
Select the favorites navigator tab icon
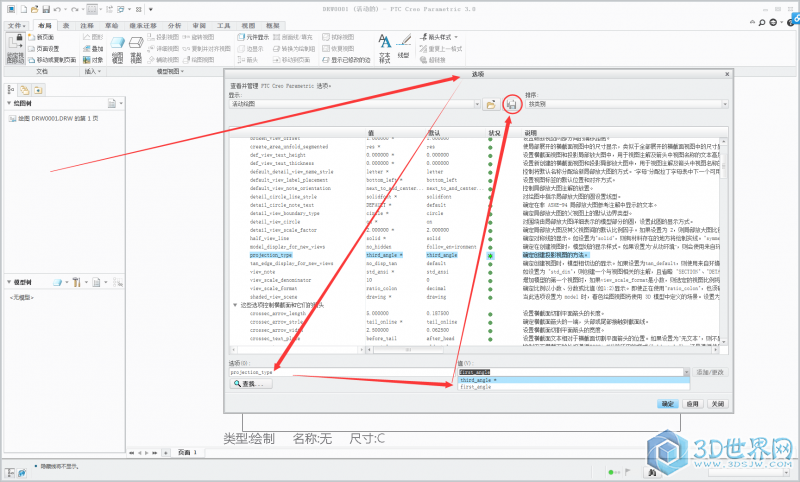click(x=38, y=90)
